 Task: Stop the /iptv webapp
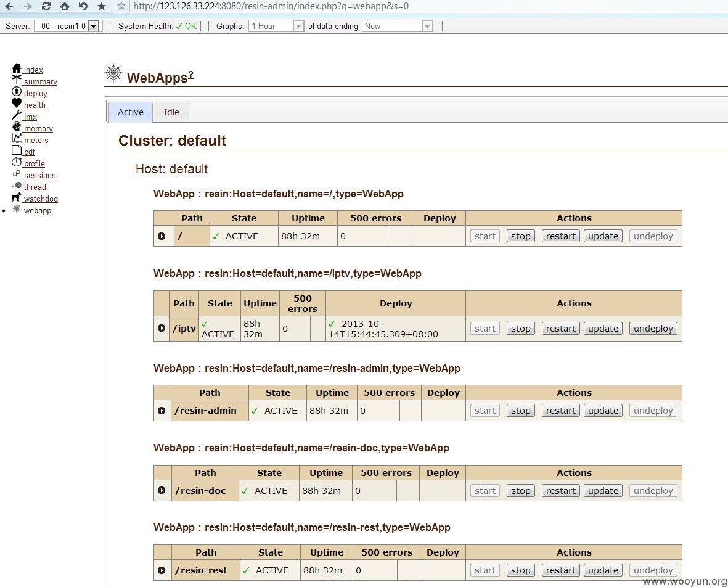point(520,328)
